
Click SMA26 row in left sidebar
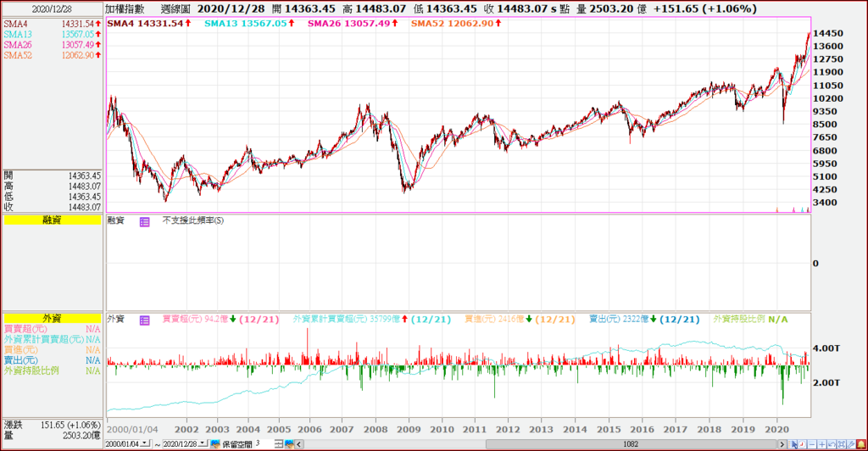point(52,45)
